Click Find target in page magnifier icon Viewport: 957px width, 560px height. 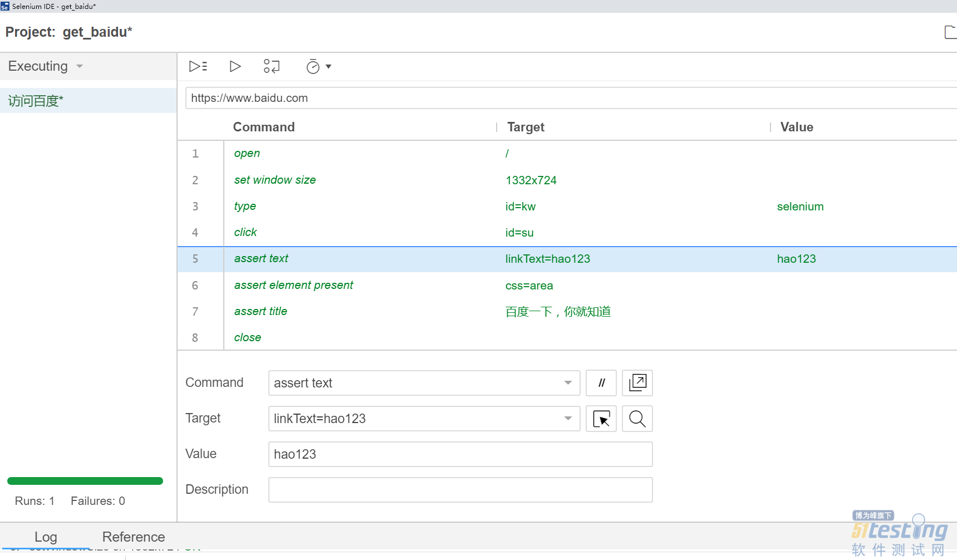click(637, 419)
